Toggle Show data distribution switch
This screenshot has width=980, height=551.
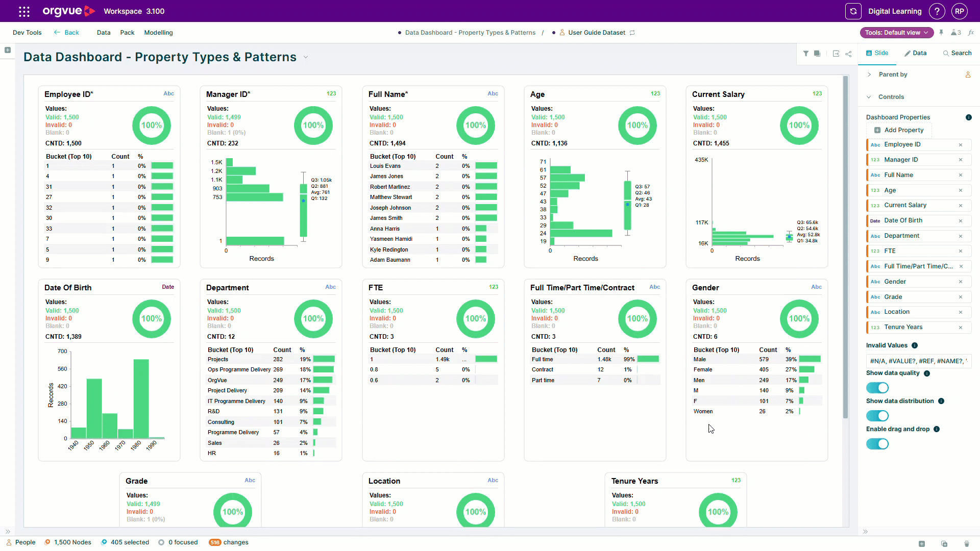click(x=877, y=416)
